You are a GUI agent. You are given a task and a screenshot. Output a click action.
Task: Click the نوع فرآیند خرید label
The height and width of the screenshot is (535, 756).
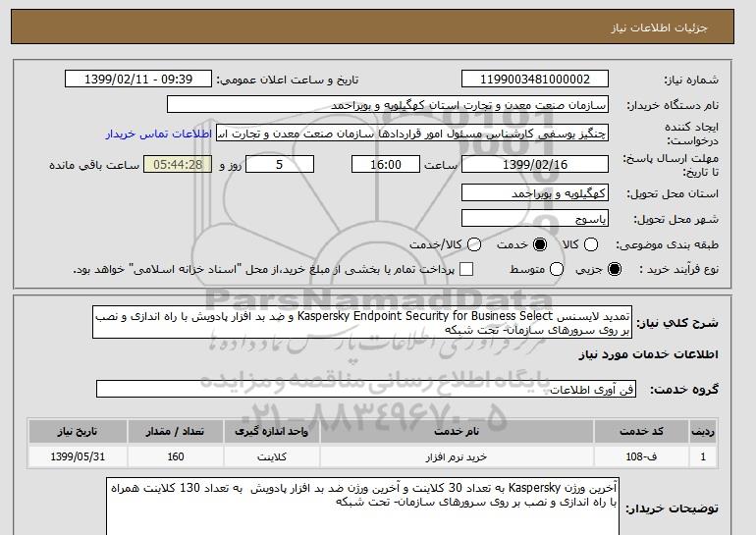(x=679, y=269)
